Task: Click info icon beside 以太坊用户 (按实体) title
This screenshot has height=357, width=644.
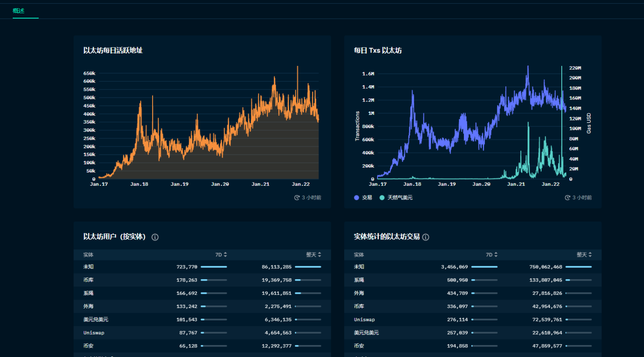Action: pos(155,237)
